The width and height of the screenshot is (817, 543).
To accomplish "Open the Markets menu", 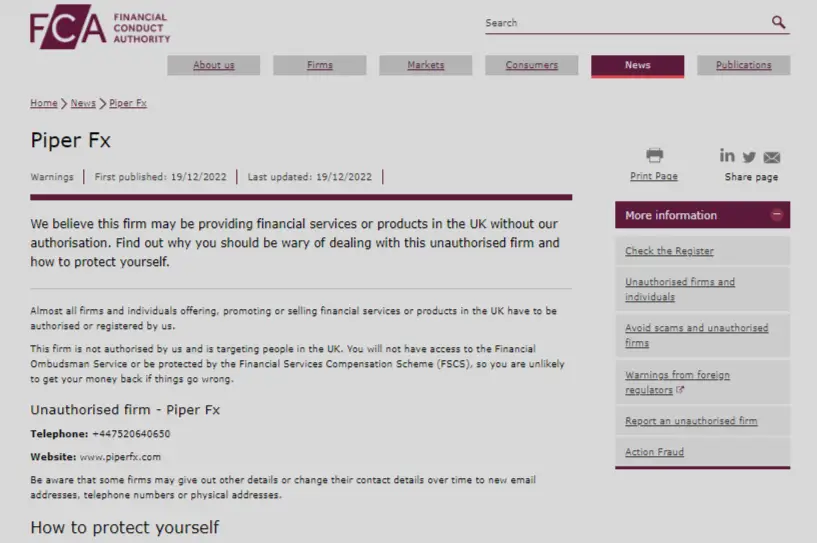I will [x=426, y=65].
